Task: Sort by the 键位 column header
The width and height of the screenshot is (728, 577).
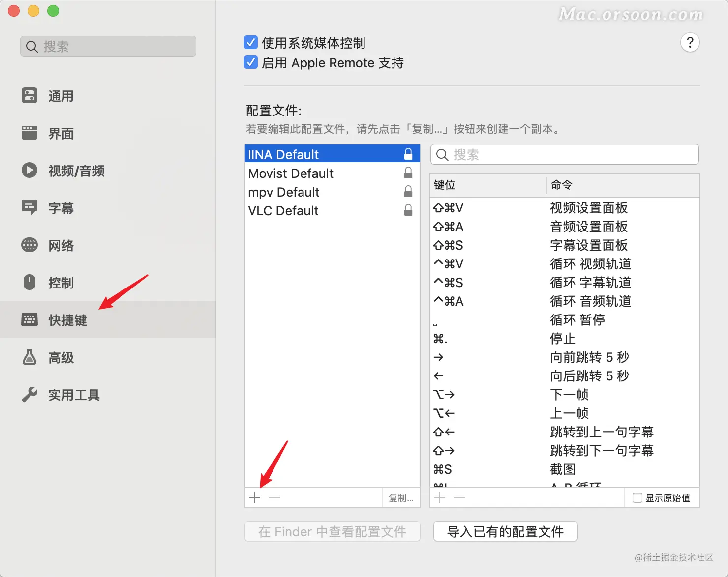Action: tap(488, 185)
